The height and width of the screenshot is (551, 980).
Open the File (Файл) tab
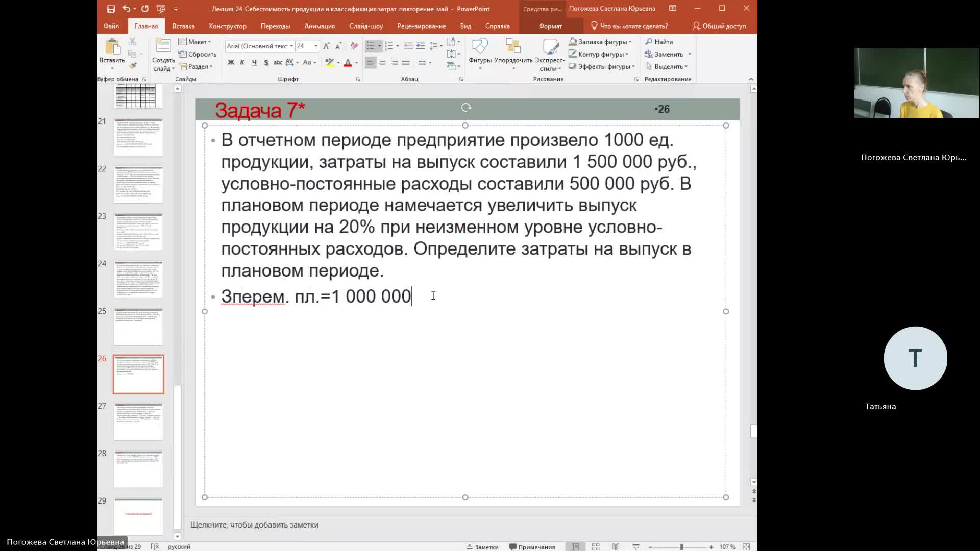pos(111,26)
